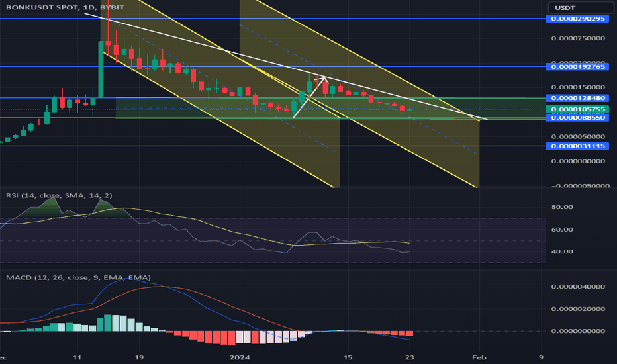The height and width of the screenshot is (364, 617).
Task: Click the 0.0000250000 price axis value
Action: (578, 38)
